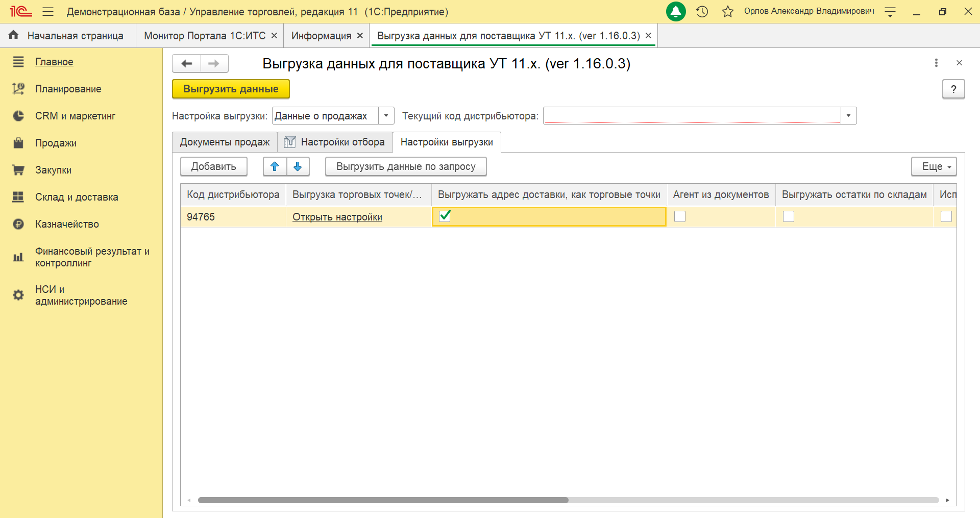This screenshot has height=518, width=980.
Task: Open the form's three-dot more menu
Action: click(x=936, y=63)
